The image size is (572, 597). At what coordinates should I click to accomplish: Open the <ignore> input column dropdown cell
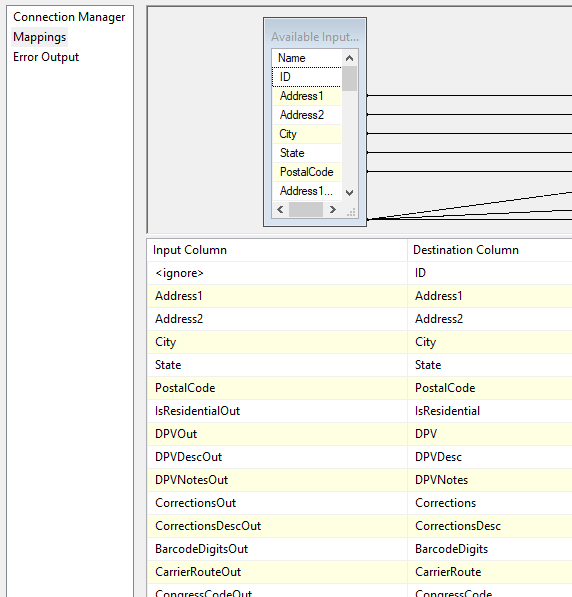(x=277, y=273)
